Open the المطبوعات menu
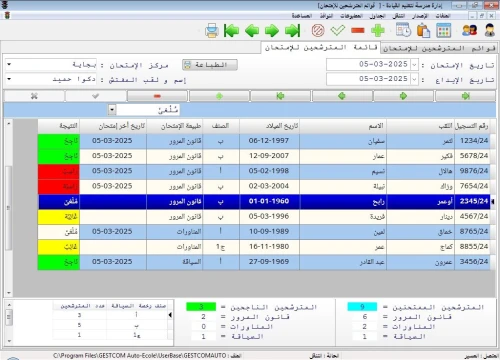500x360 pixels. (351, 16)
